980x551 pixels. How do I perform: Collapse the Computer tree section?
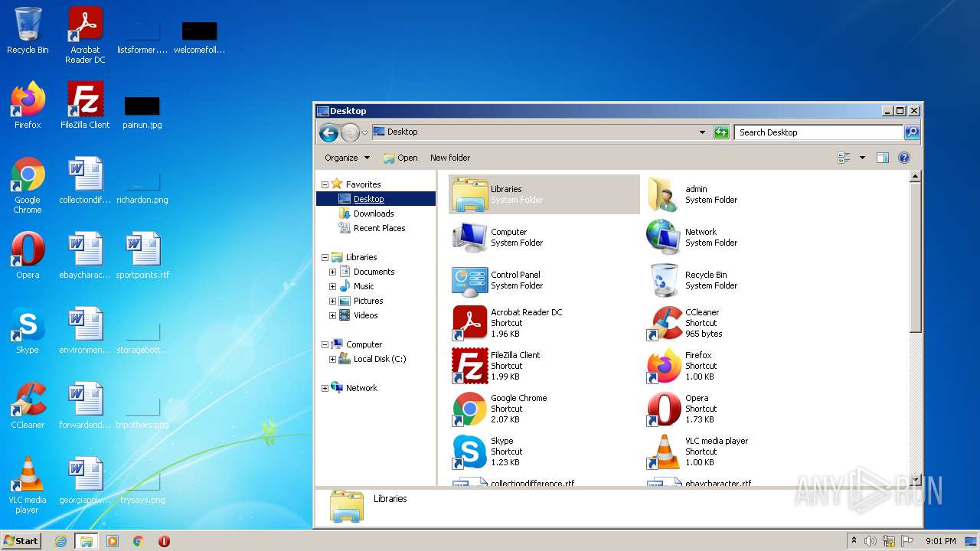click(x=325, y=344)
